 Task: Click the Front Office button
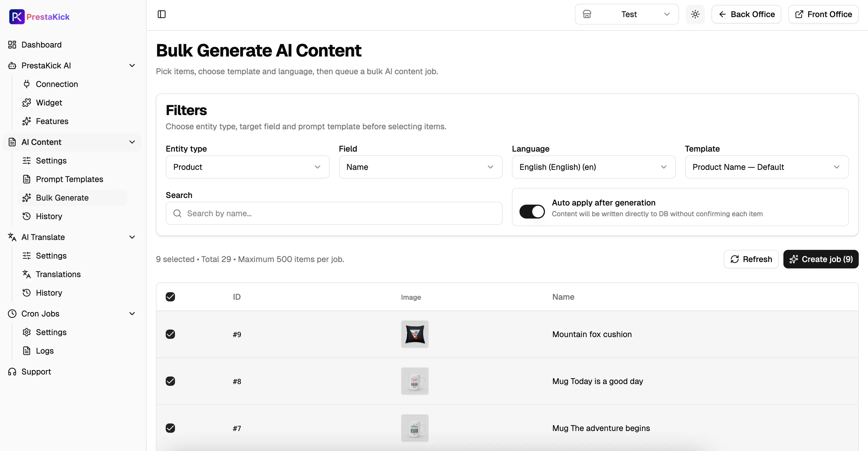[823, 14]
